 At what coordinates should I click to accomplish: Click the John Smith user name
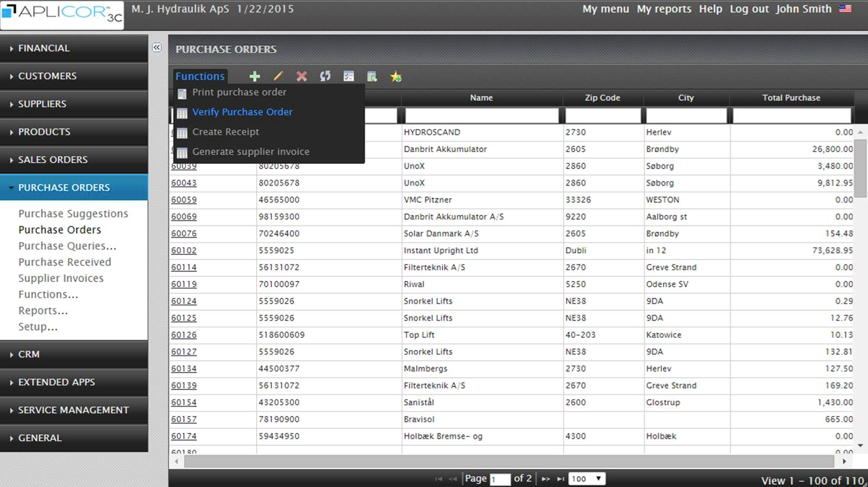click(x=803, y=9)
